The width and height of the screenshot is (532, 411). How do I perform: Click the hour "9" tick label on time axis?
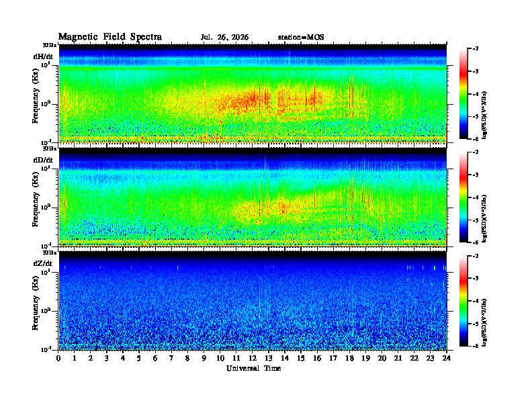[x=204, y=358]
